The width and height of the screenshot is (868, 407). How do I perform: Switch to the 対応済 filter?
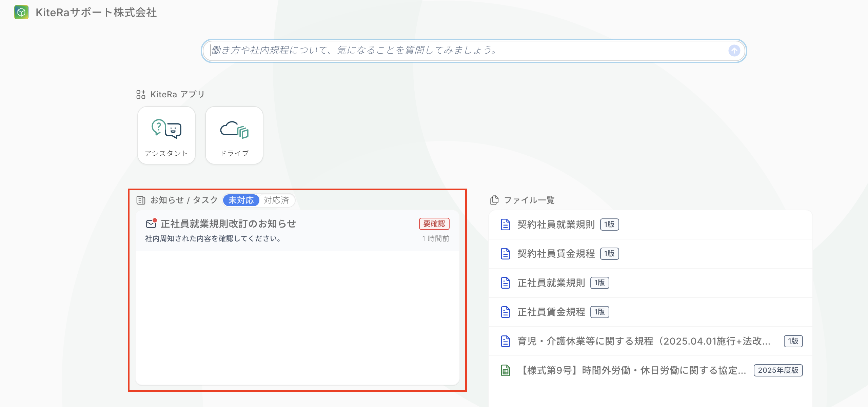(x=276, y=200)
